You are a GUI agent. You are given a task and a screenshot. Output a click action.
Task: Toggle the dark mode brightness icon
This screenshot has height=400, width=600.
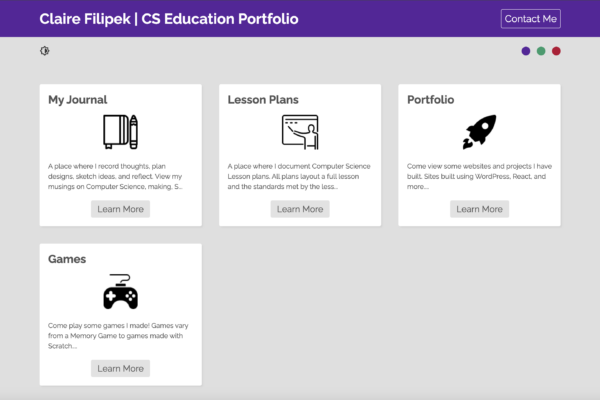point(45,51)
